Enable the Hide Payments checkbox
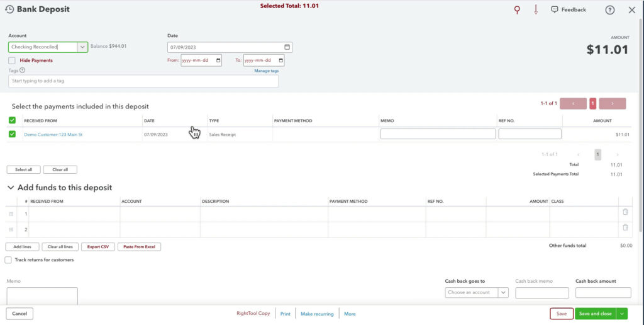This screenshot has height=325, width=644. (x=12, y=60)
